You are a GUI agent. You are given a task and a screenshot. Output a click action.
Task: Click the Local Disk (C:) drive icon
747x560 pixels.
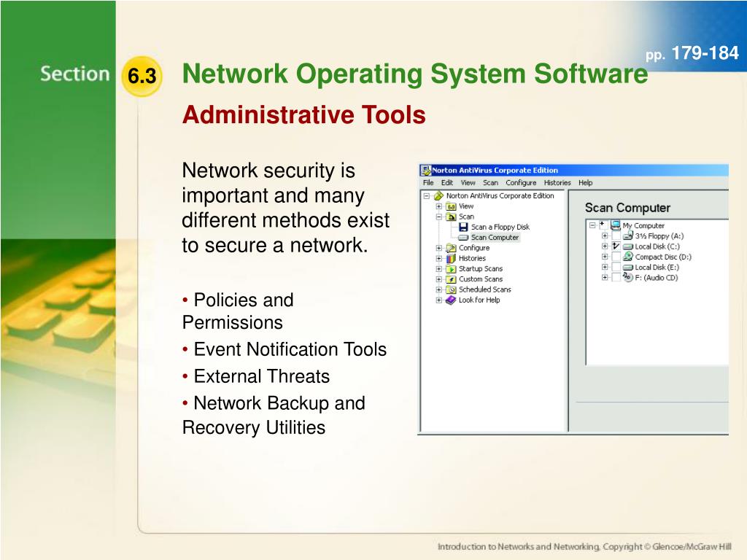click(x=628, y=246)
